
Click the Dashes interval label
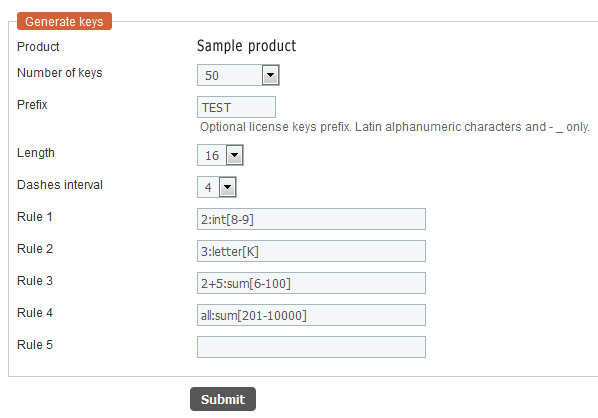[x=60, y=185]
